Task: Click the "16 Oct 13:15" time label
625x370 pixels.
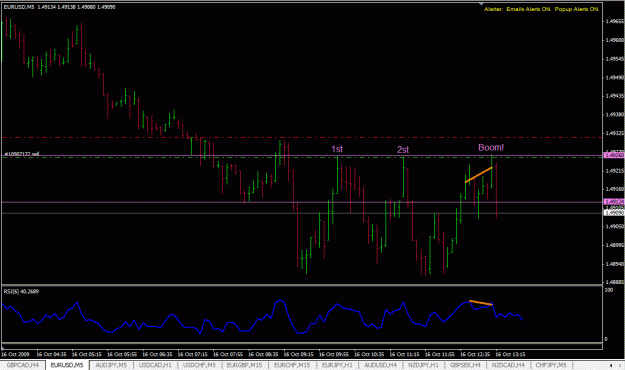Action: pos(510,354)
